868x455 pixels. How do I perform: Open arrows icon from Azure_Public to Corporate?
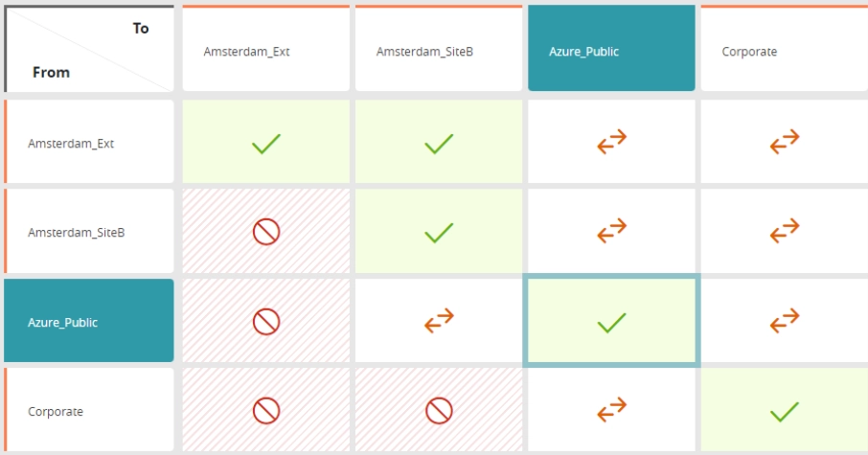[785, 321]
